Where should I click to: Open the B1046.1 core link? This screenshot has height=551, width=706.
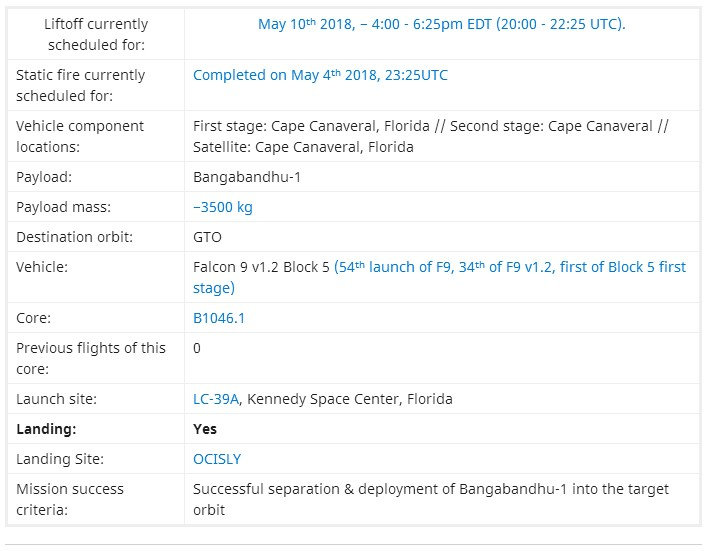coord(219,318)
